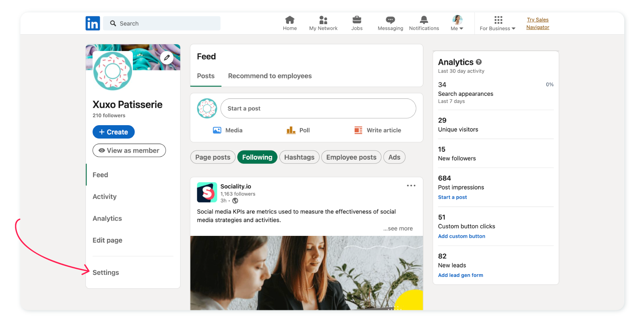Click the Create button

pyautogui.click(x=114, y=132)
